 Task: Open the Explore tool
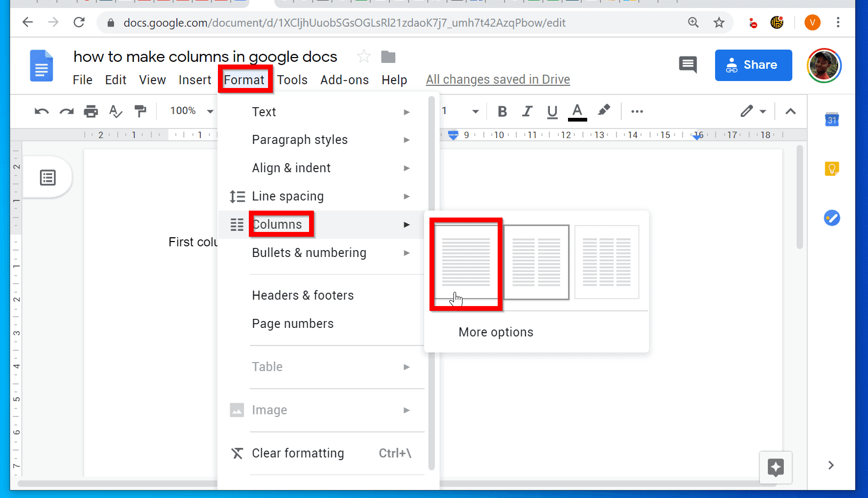[776, 468]
